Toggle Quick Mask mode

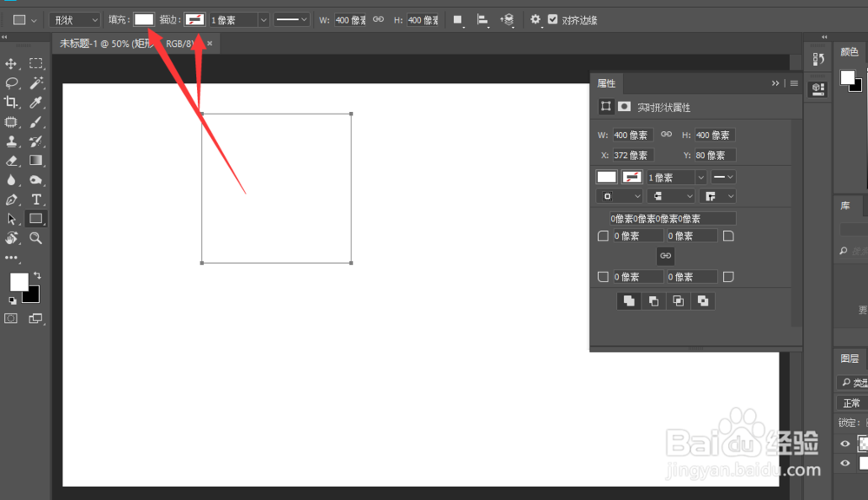[x=11, y=319]
